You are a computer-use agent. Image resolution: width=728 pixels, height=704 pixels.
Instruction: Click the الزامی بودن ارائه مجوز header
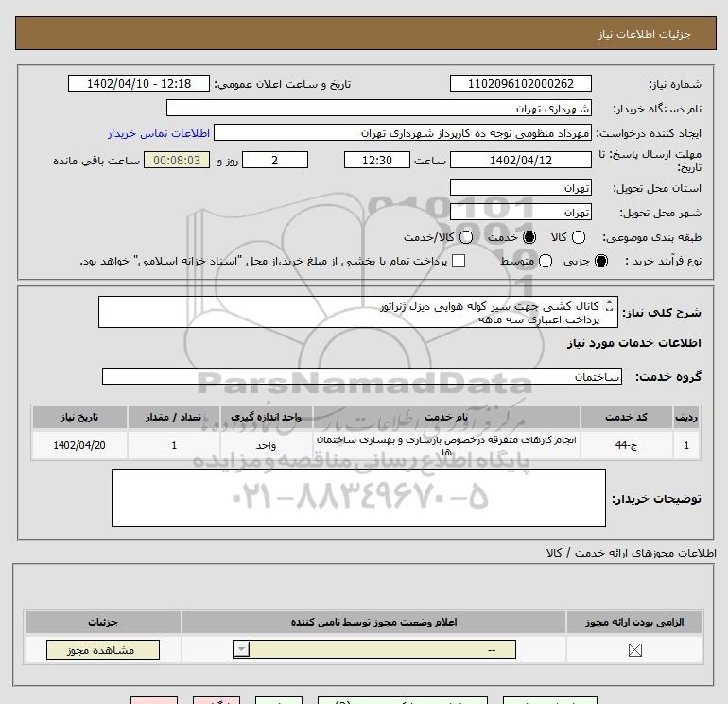click(634, 622)
